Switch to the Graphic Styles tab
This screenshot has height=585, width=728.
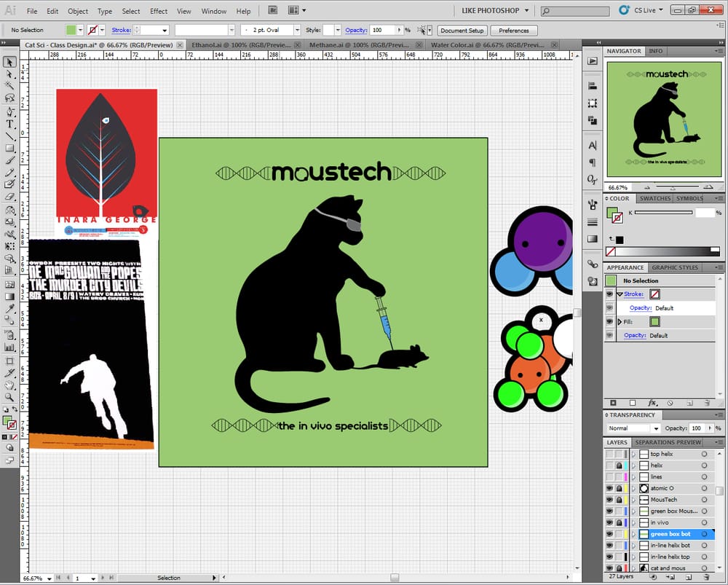(x=675, y=267)
